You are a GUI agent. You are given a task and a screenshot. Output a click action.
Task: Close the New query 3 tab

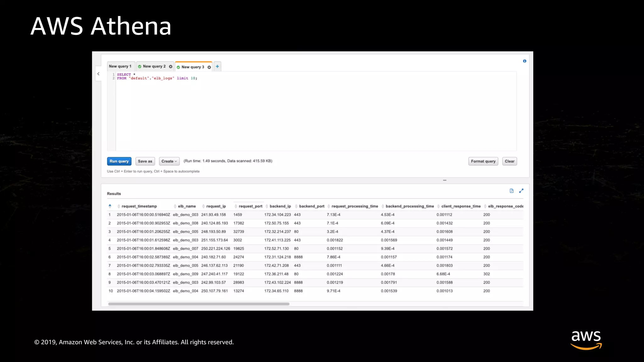(x=209, y=67)
